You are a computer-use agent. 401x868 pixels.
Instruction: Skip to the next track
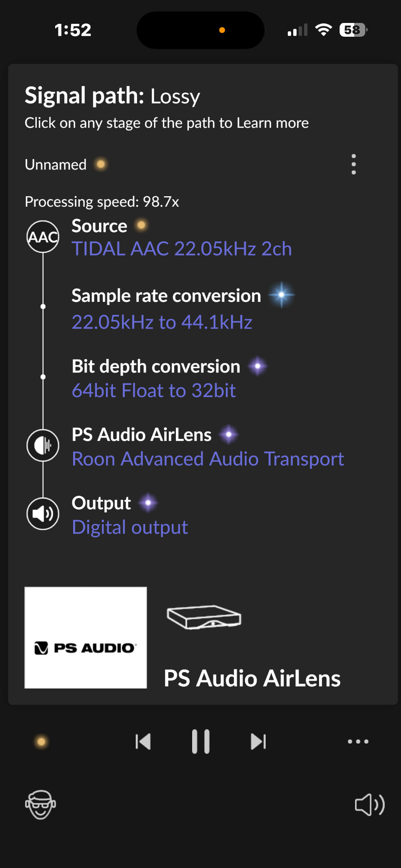[259, 741]
